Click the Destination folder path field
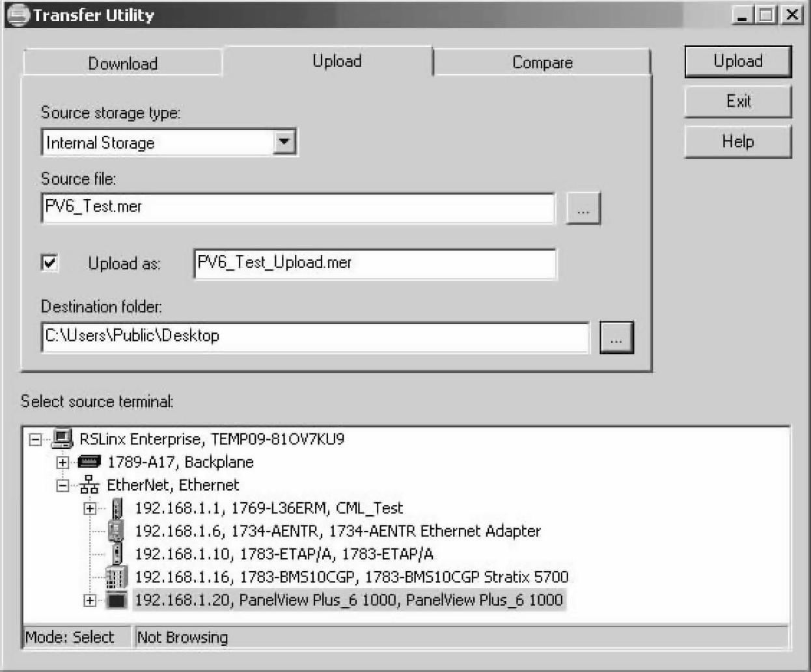Image resolution: width=811 pixels, height=672 pixels. [315, 337]
